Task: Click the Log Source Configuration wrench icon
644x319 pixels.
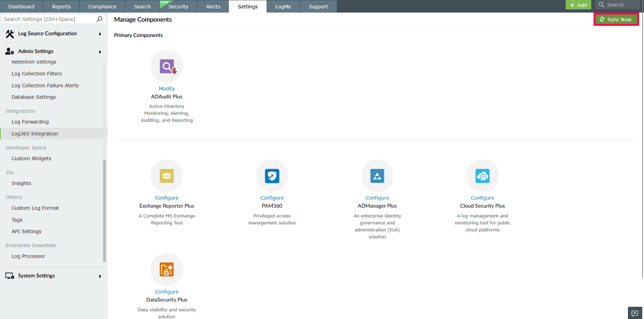Action: point(9,33)
